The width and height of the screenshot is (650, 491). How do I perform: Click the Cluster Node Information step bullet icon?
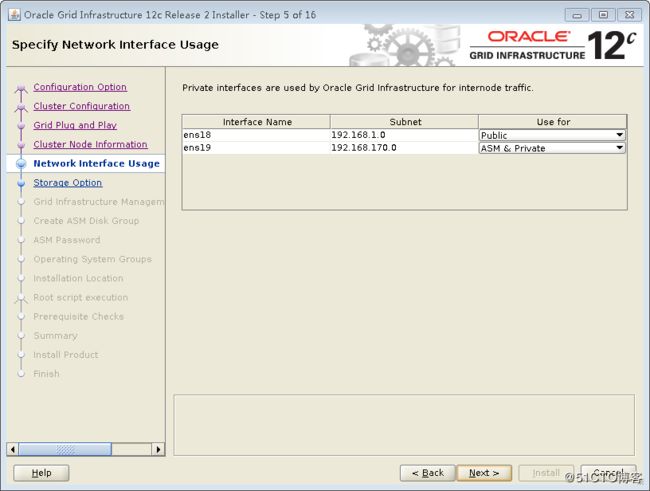pos(21,145)
